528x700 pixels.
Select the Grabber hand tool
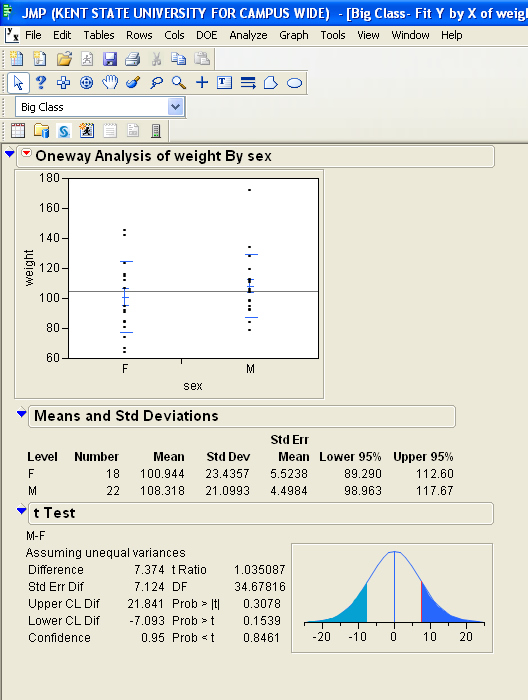[x=110, y=83]
